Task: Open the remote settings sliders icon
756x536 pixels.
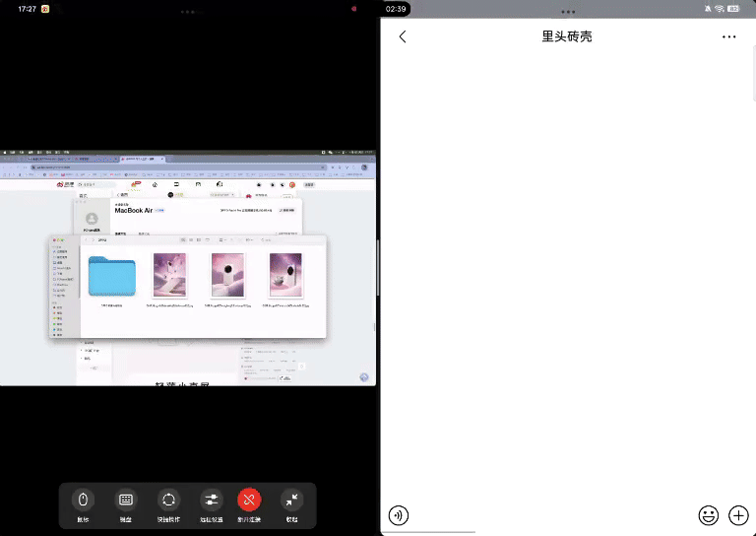Action: tap(212, 500)
